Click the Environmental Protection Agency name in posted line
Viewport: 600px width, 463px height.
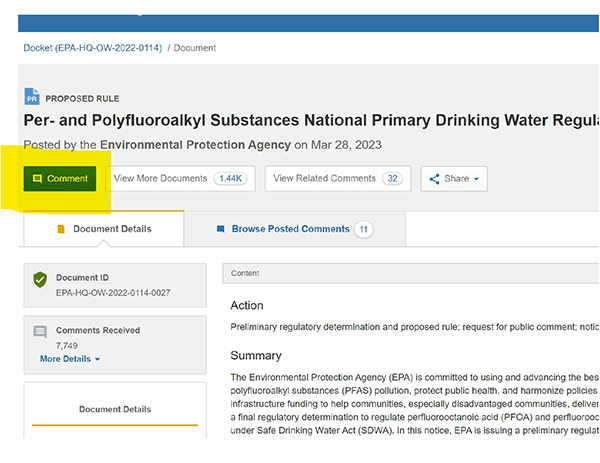(x=196, y=145)
